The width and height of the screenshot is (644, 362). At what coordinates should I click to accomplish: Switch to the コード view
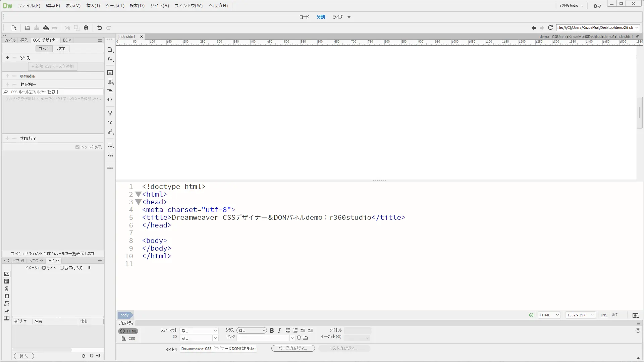(x=305, y=17)
